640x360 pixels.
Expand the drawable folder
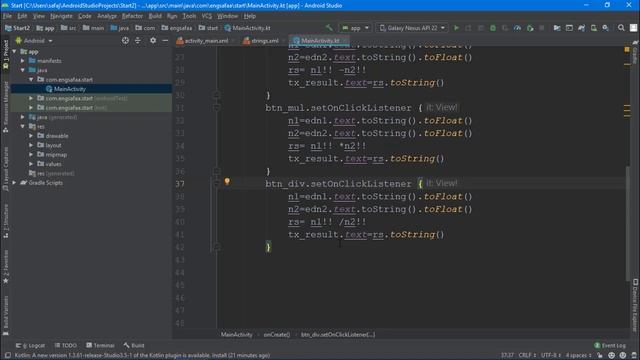coord(31,136)
